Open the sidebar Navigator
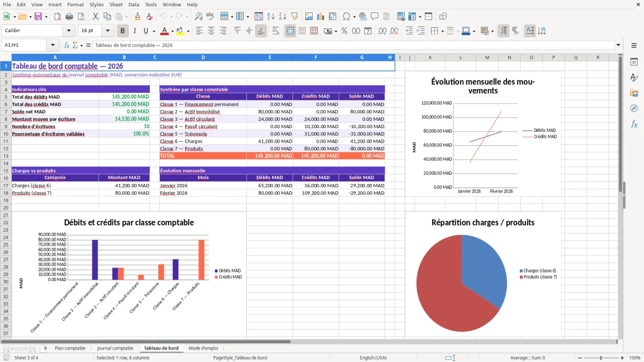644x362 pixels. click(634, 108)
